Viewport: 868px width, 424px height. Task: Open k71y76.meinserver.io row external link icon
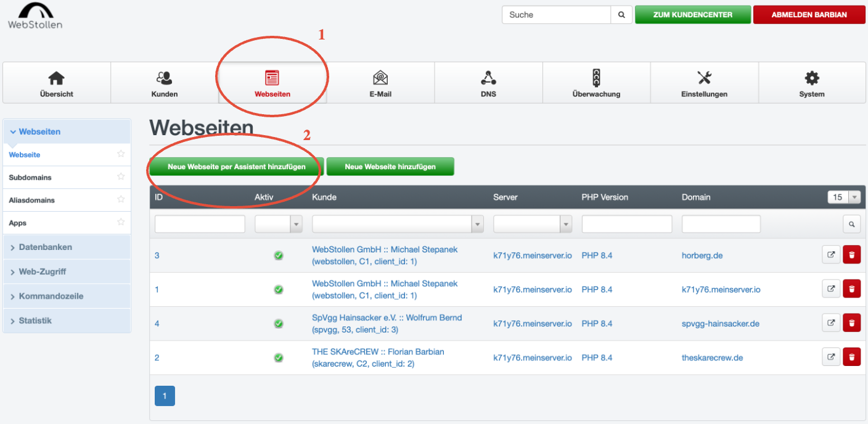831,288
